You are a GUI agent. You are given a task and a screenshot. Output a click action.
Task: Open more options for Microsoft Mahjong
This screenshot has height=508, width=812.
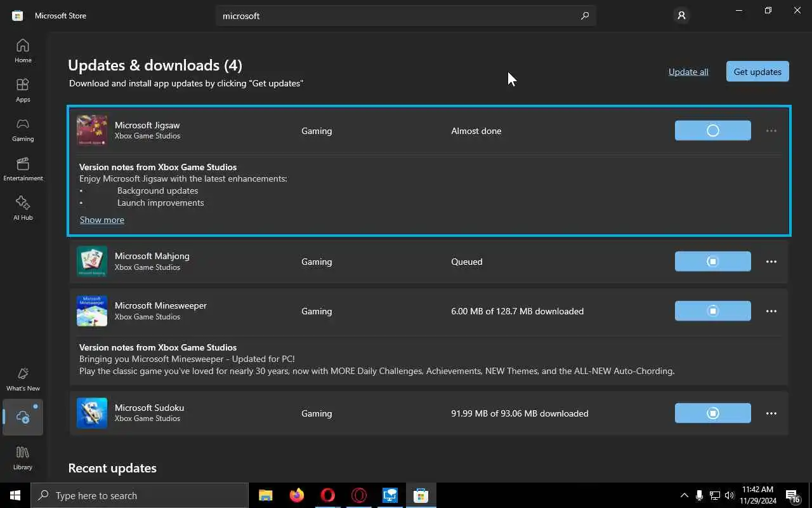pyautogui.click(x=771, y=262)
